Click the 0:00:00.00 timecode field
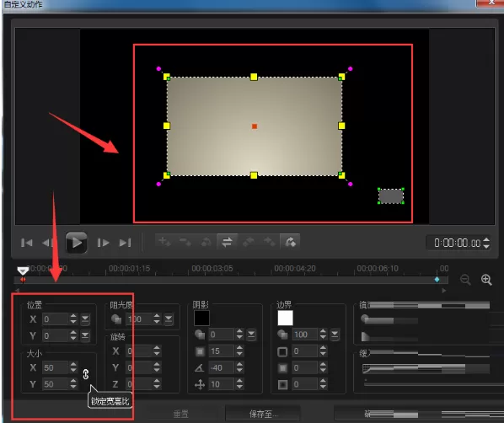Screen dimensions: 504x423 point(457,243)
